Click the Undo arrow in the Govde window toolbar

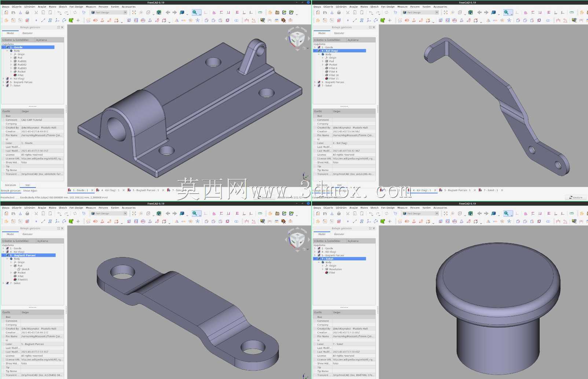[59, 12]
